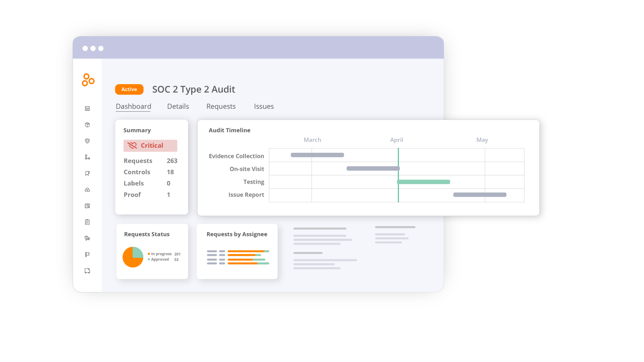Click the Critical status indicator
The width and height of the screenshot is (644, 362).
[150, 146]
